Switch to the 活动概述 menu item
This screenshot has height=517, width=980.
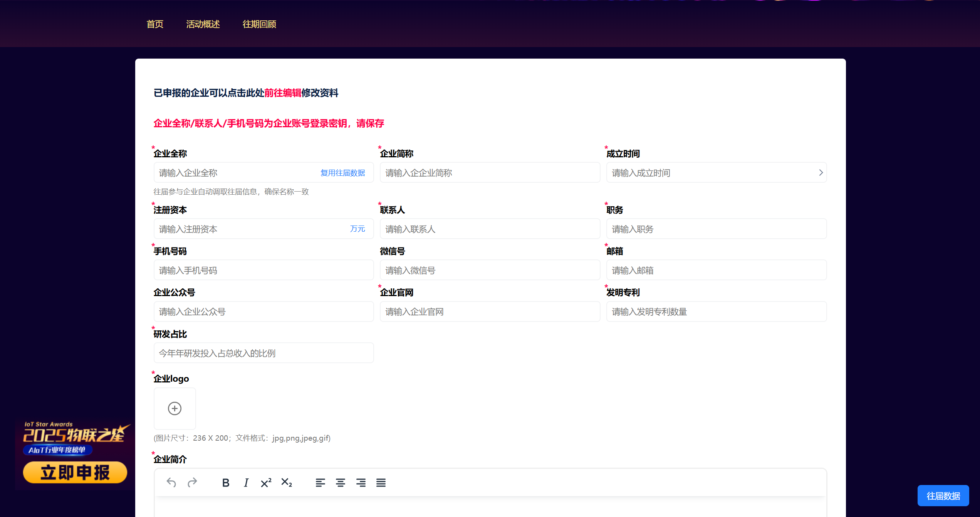point(203,24)
